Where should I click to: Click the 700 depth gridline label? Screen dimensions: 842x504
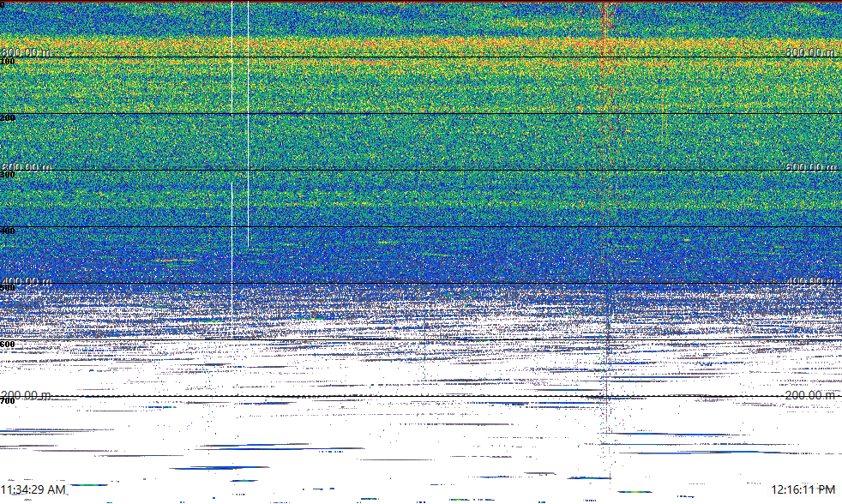point(8,401)
